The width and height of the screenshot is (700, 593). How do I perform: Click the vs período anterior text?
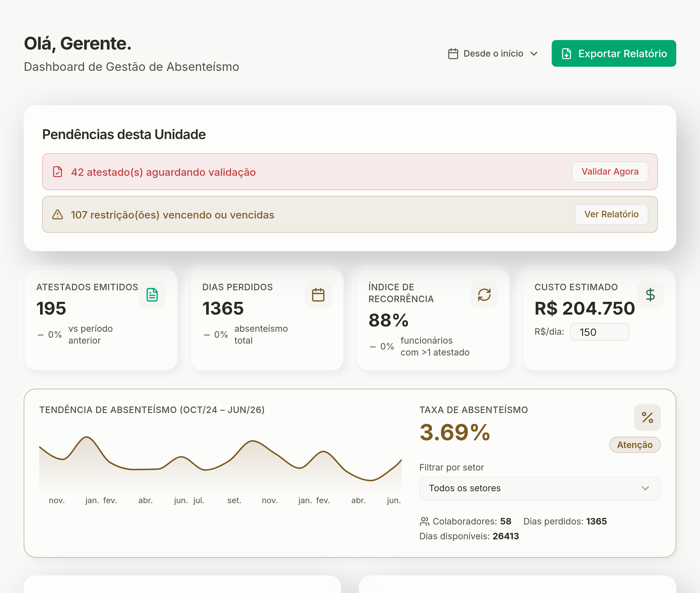[x=90, y=334]
